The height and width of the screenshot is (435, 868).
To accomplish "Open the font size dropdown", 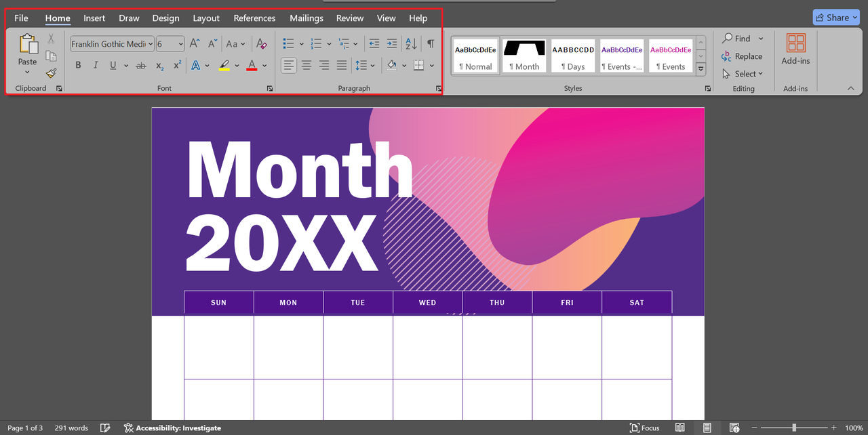I will 181,44.
